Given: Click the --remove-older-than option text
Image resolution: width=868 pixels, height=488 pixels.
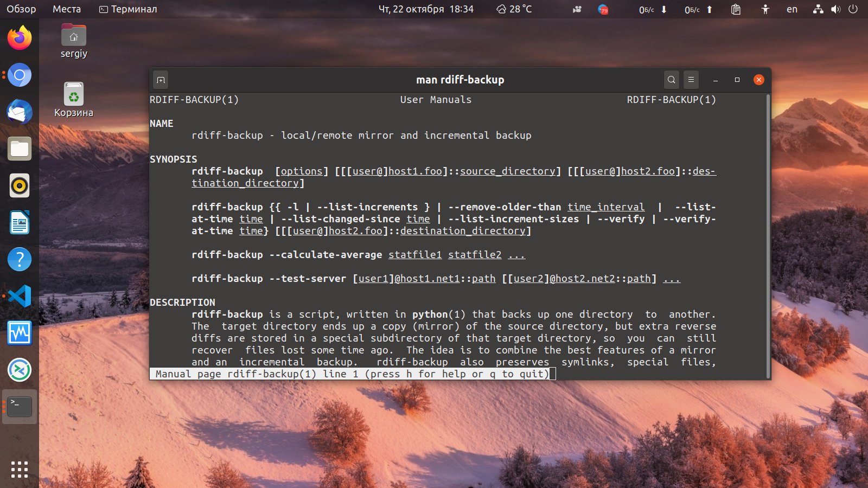Looking at the screenshot, I should [x=505, y=207].
